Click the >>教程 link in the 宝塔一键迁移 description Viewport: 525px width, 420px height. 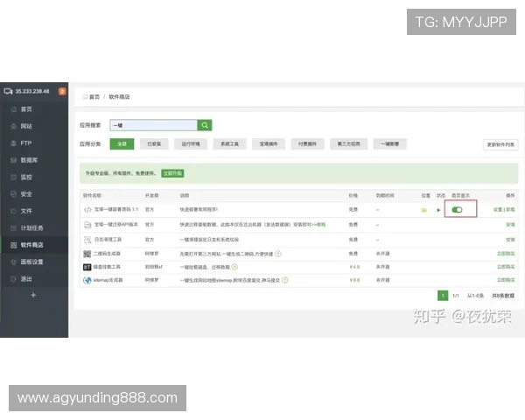319,225
